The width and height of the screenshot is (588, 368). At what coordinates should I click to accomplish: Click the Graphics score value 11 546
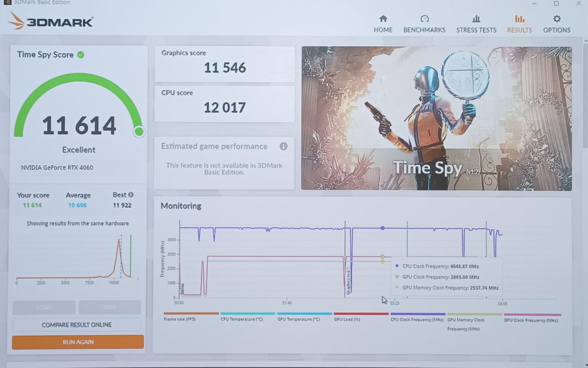(225, 68)
